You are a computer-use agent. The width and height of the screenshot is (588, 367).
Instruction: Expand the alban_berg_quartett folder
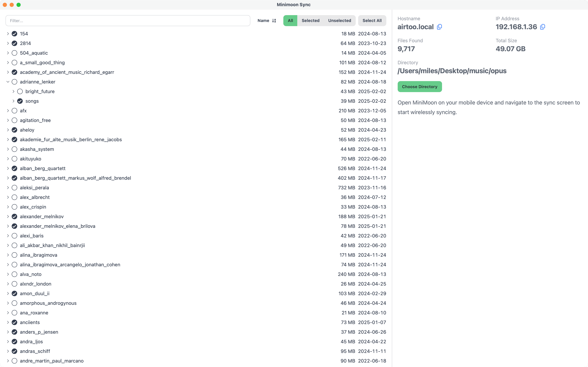(x=8, y=168)
